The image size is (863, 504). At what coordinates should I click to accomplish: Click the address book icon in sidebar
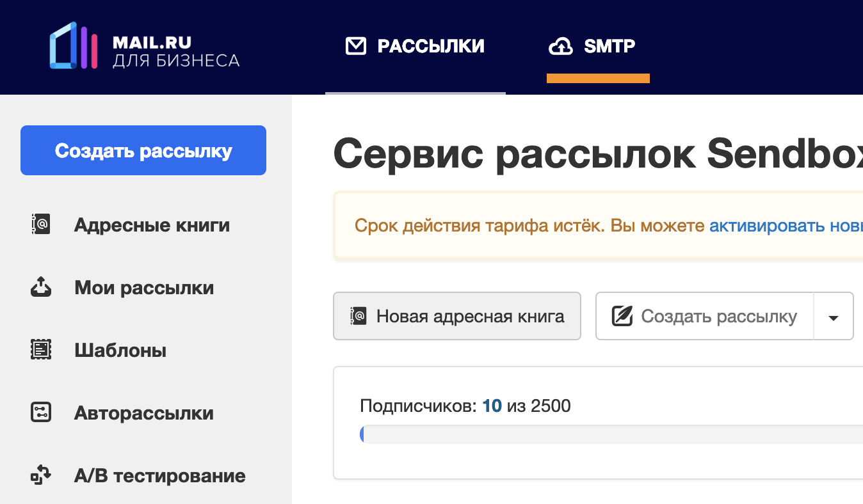pos(41,225)
